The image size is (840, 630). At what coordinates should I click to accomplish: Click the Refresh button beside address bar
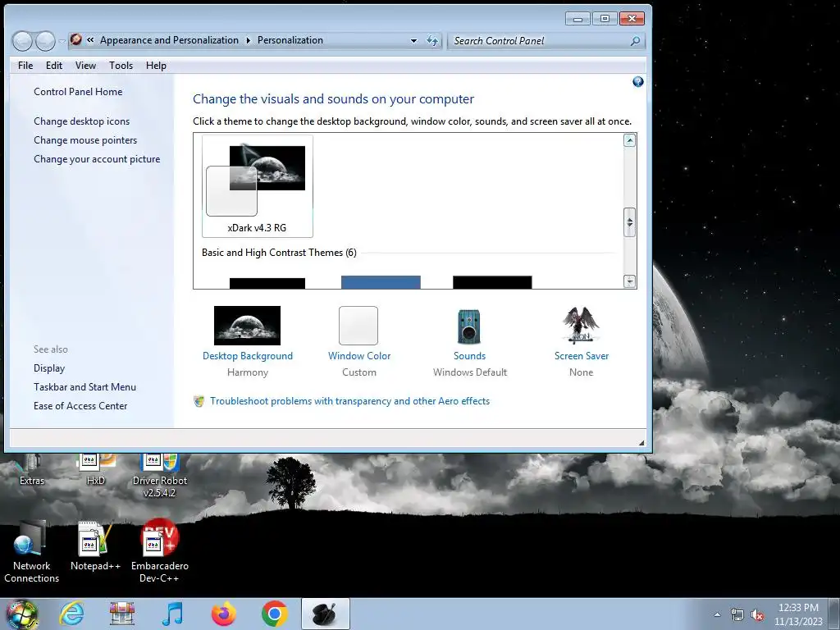432,41
